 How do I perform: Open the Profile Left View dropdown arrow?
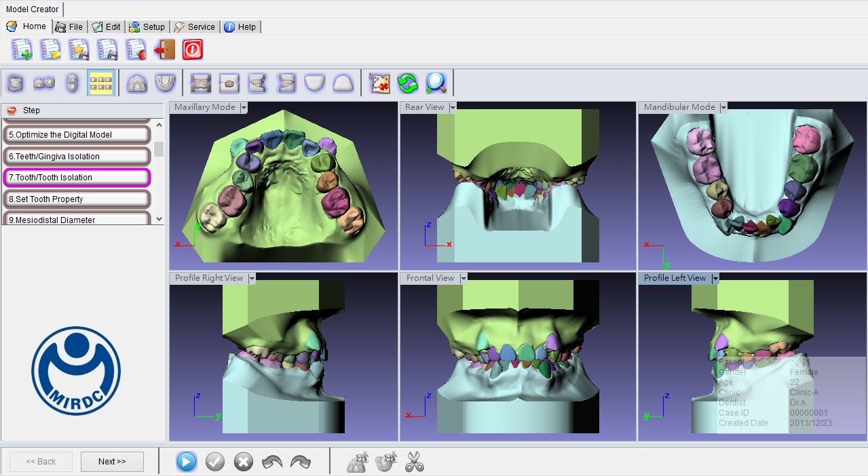(x=715, y=279)
